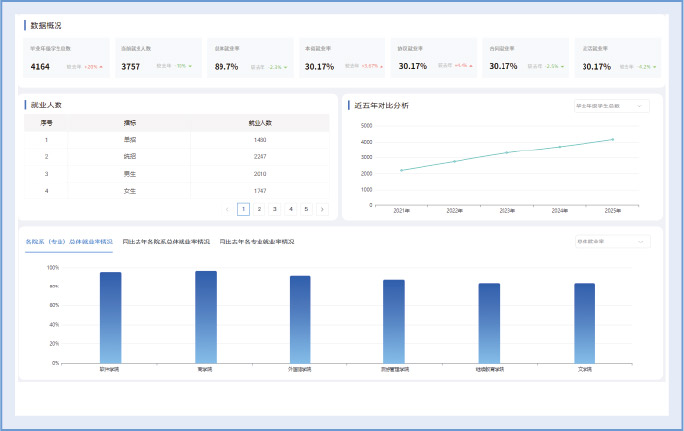Image resolution: width=684 pixels, height=431 pixels.
Task: Open the dropdown above the bar chart
Action: [x=611, y=242]
